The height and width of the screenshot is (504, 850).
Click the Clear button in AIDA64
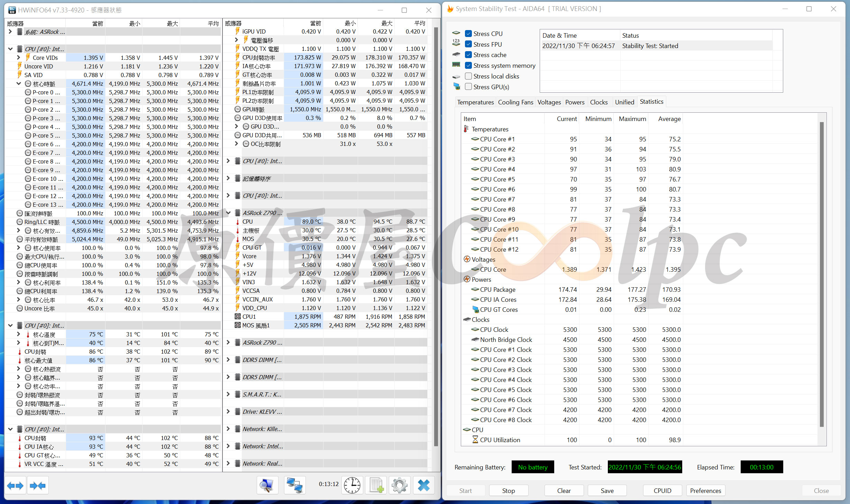click(x=564, y=491)
